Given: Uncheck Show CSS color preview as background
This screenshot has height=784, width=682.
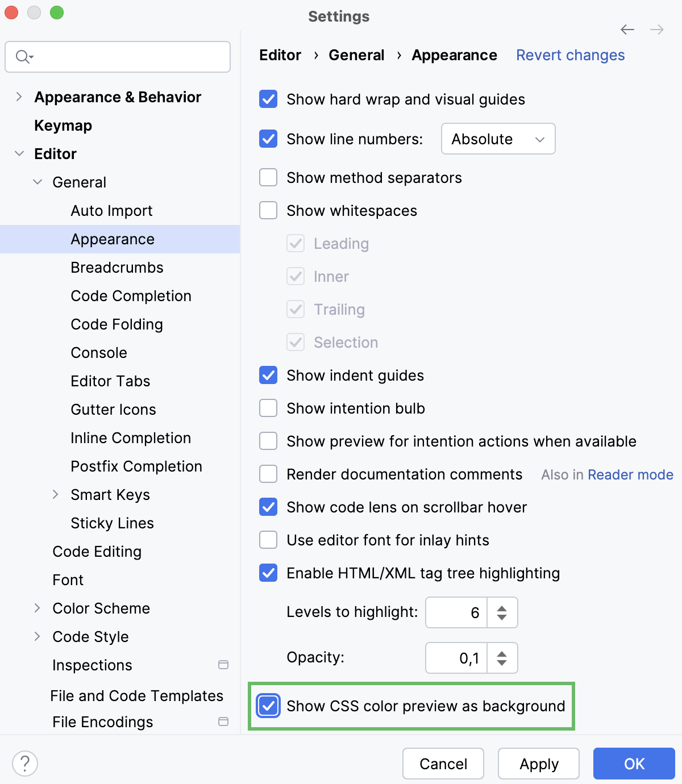Looking at the screenshot, I should click(268, 706).
